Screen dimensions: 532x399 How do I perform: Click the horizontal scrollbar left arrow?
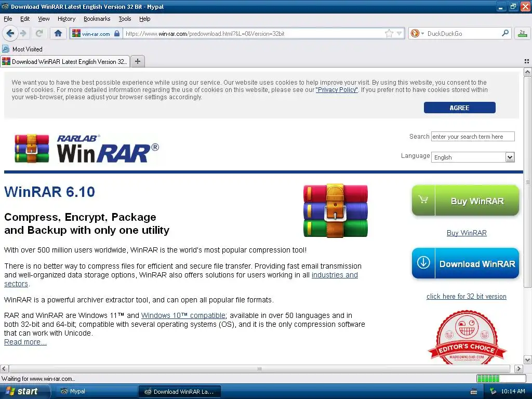point(4,368)
